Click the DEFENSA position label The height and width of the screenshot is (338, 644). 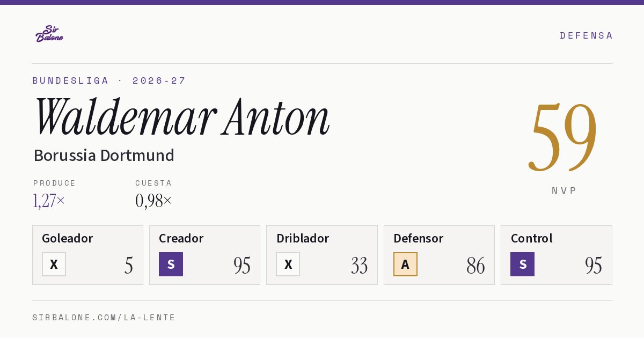click(x=586, y=35)
